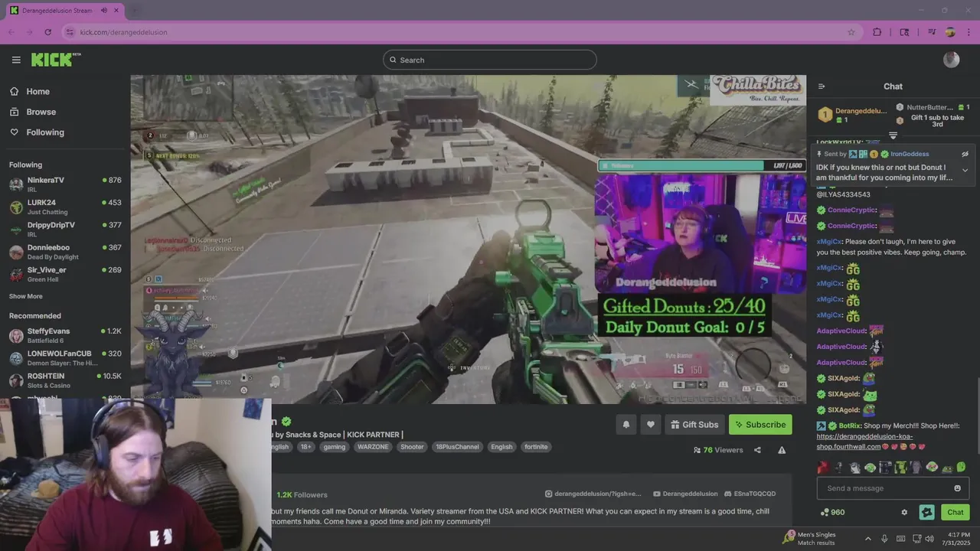Open the Derangeddelusion social link

tap(685, 494)
